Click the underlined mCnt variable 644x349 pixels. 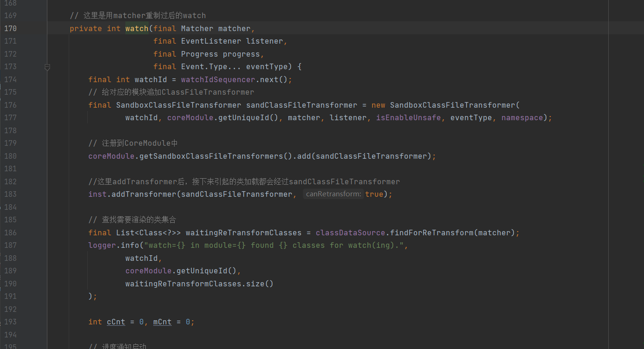162,322
